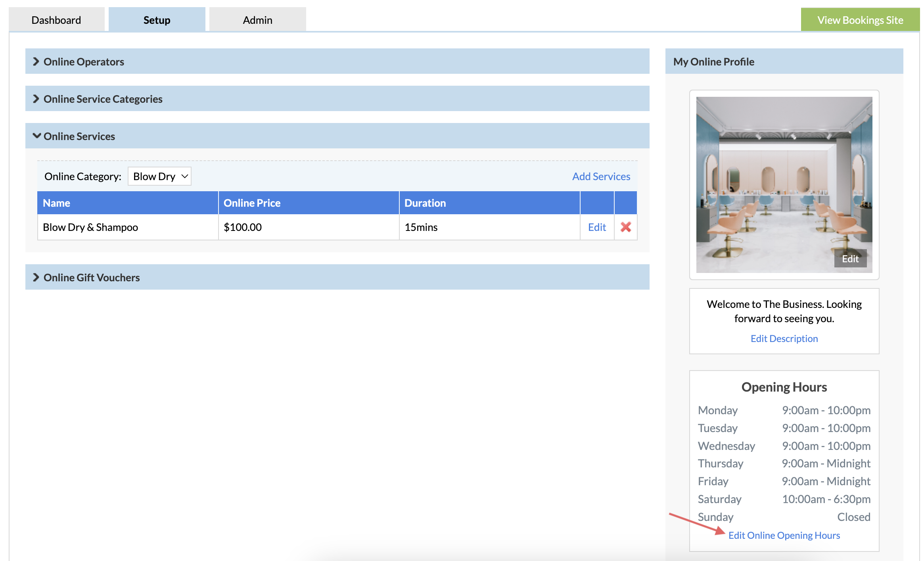Click the View Bookings Site button
The height and width of the screenshot is (561, 924).
(x=860, y=20)
